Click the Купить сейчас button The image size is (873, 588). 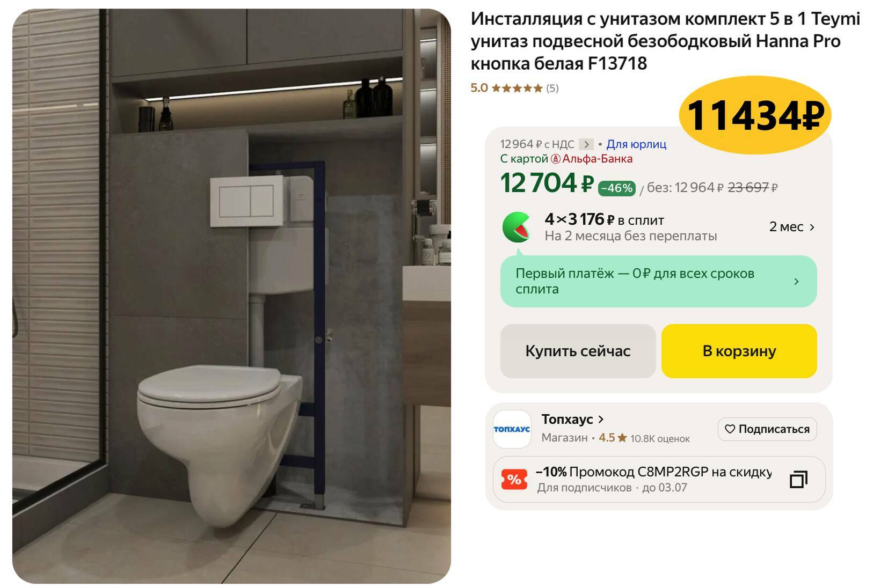tap(578, 351)
